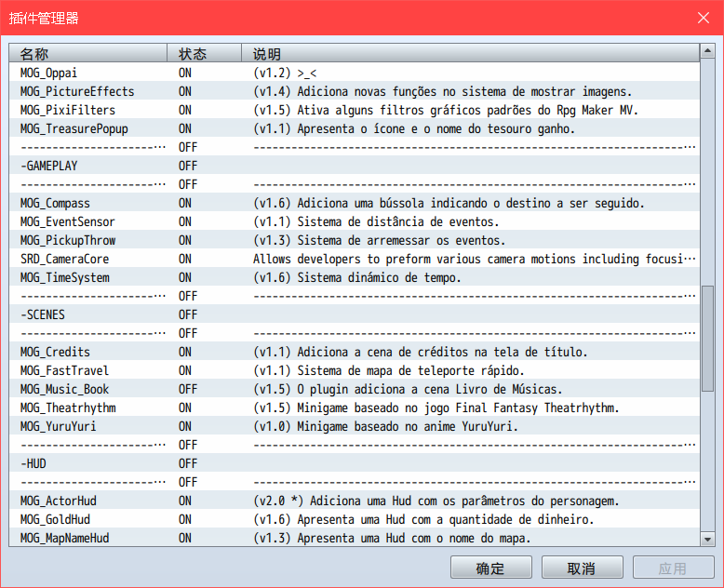The image size is (724, 588).
Task: Select the MOG_TimeSystem plugin row
Action: point(355,277)
